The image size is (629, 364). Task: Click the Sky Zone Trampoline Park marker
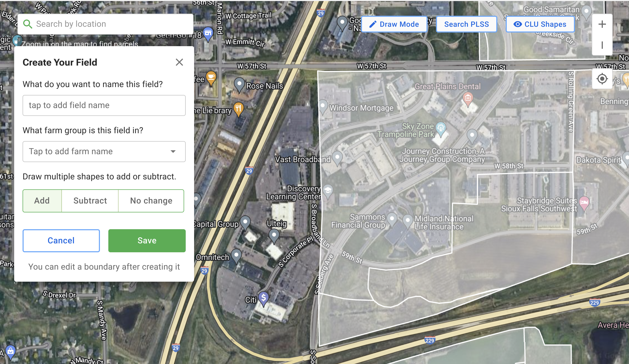click(x=441, y=129)
